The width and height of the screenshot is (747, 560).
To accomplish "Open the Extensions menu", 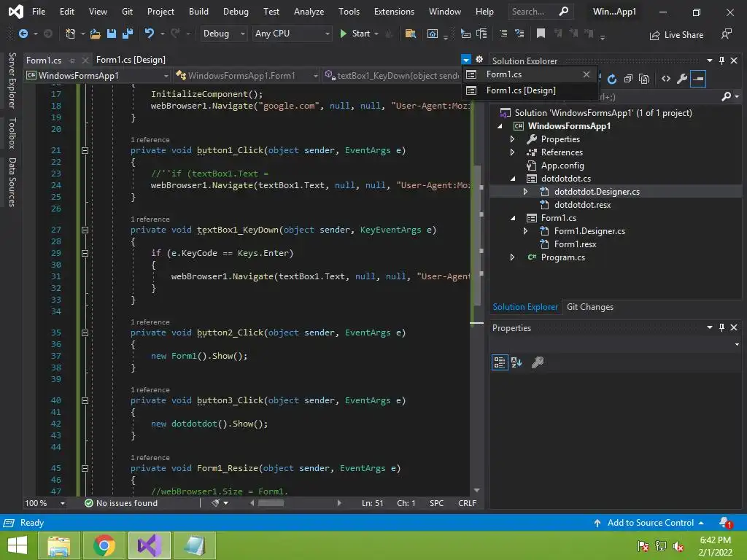I will [x=394, y=12].
